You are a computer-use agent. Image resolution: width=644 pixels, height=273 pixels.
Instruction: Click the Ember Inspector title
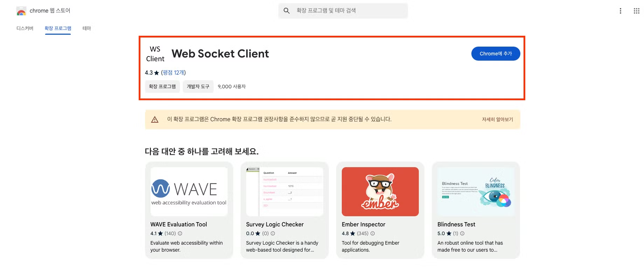363,224
